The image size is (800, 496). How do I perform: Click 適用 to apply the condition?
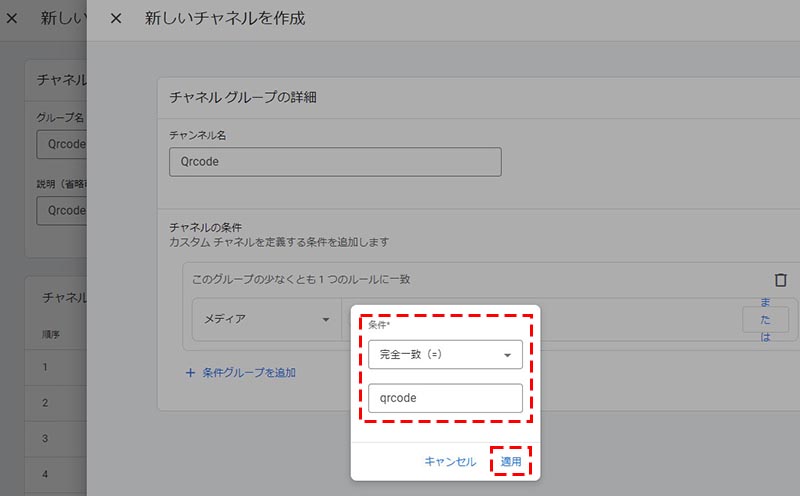510,461
